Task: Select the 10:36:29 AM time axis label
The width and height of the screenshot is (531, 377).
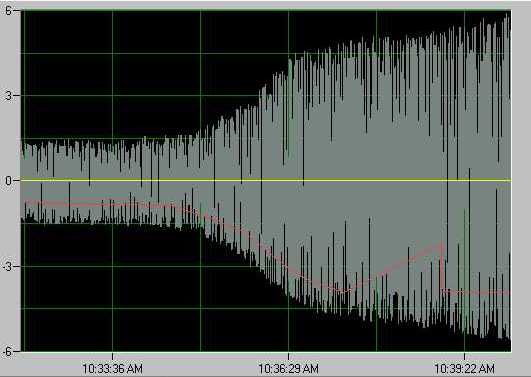Action: [289, 368]
